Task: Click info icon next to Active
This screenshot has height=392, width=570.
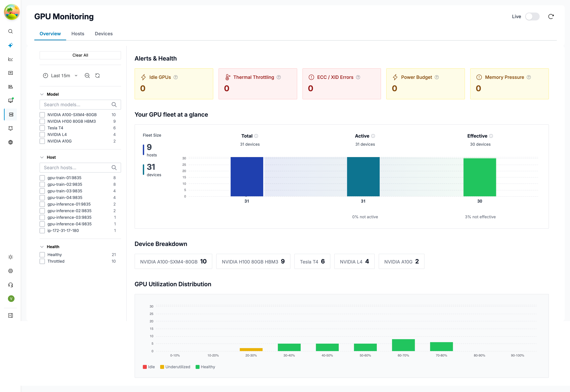Action: [x=373, y=136]
